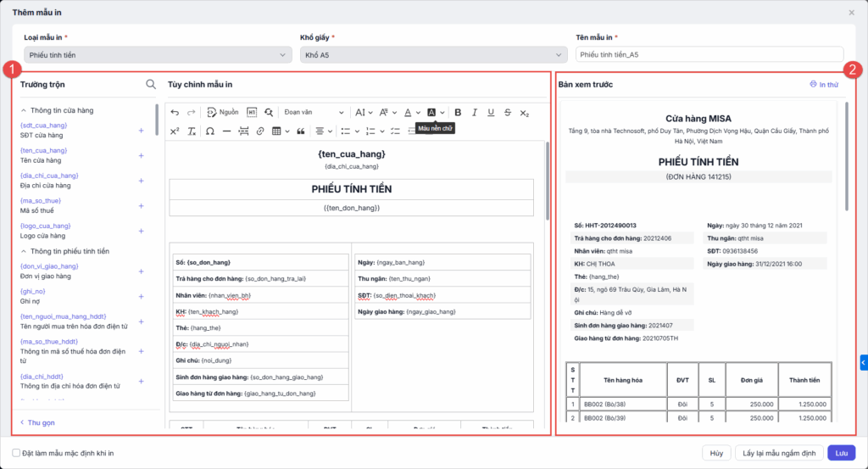Click the text alignment icon
Image resolution: width=868 pixels, height=469 pixels.
pyautogui.click(x=320, y=131)
